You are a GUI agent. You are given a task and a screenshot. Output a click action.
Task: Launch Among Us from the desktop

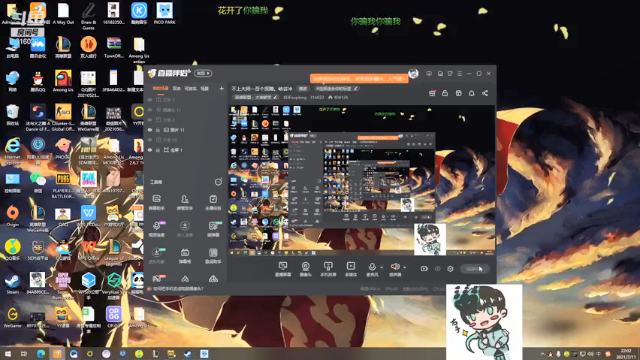pos(63,81)
